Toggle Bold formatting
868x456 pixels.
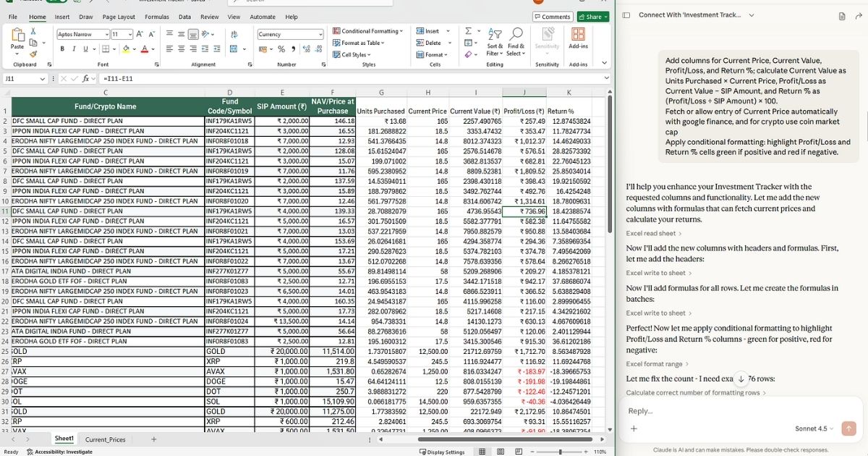coord(63,49)
